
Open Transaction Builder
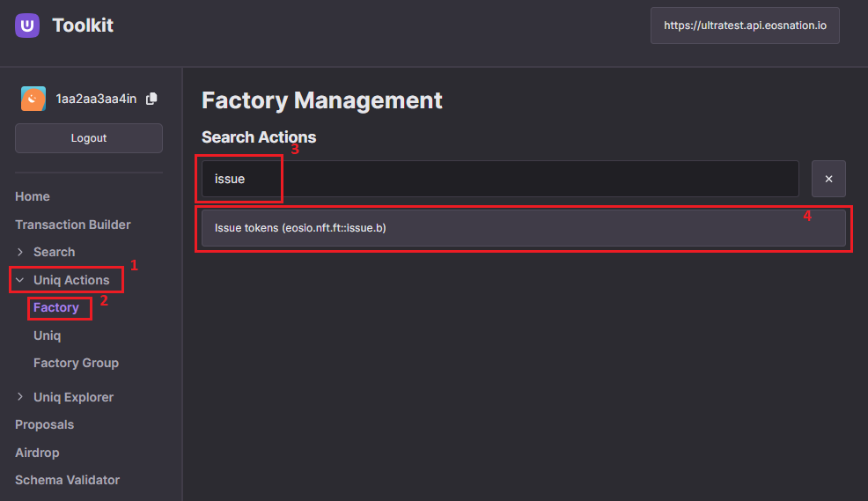coord(72,225)
